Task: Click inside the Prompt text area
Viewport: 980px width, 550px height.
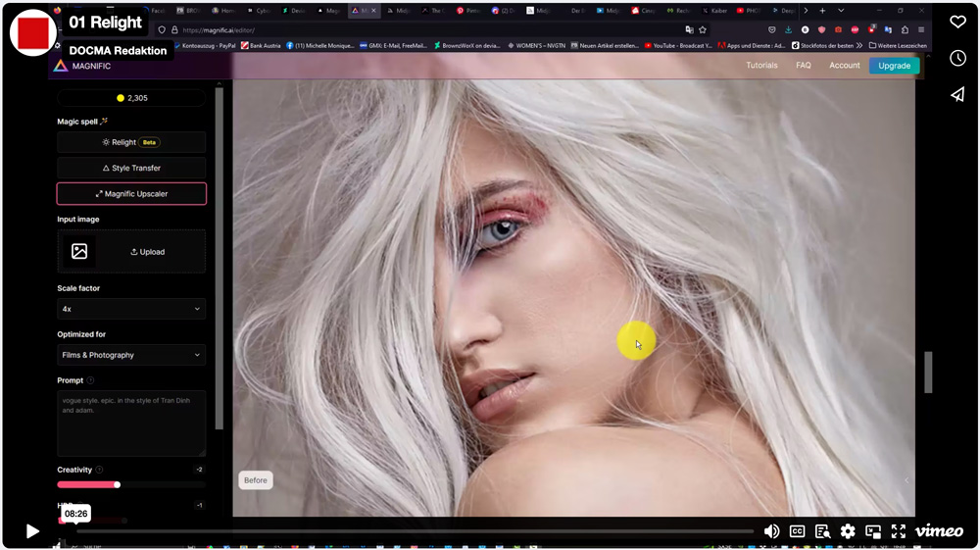Action: [131, 423]
